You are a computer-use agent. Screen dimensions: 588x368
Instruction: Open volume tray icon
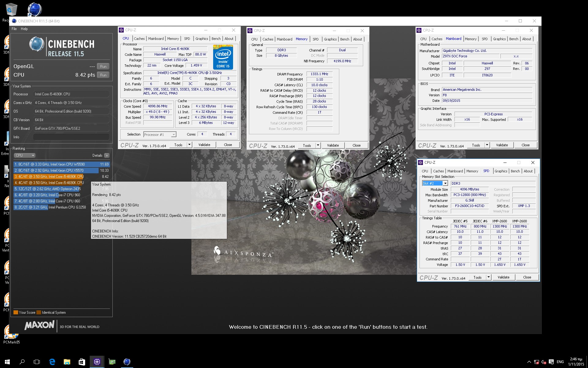(x=544, y=362)
